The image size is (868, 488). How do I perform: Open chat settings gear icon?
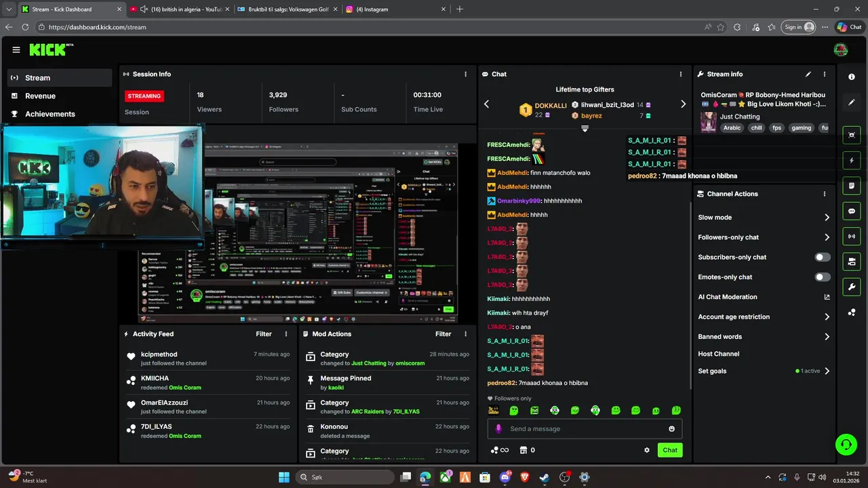[646, 450]
